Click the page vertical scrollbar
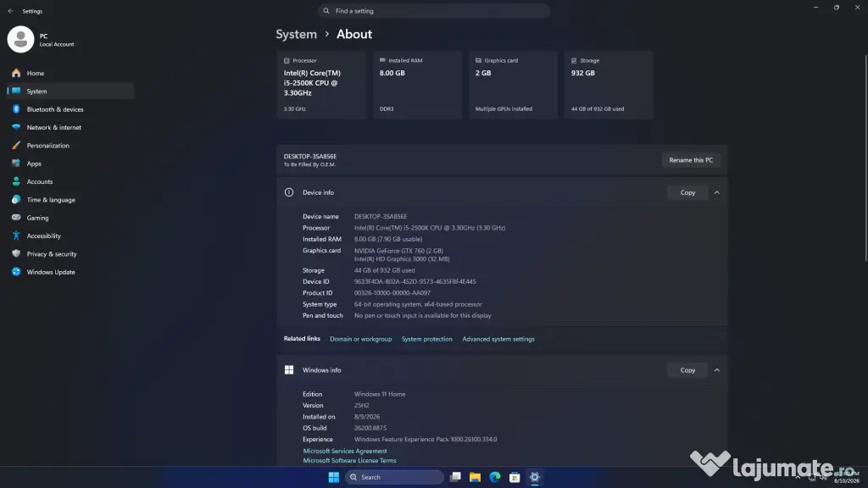Viewport: 868px width, 488px height. tap(865, 158)
